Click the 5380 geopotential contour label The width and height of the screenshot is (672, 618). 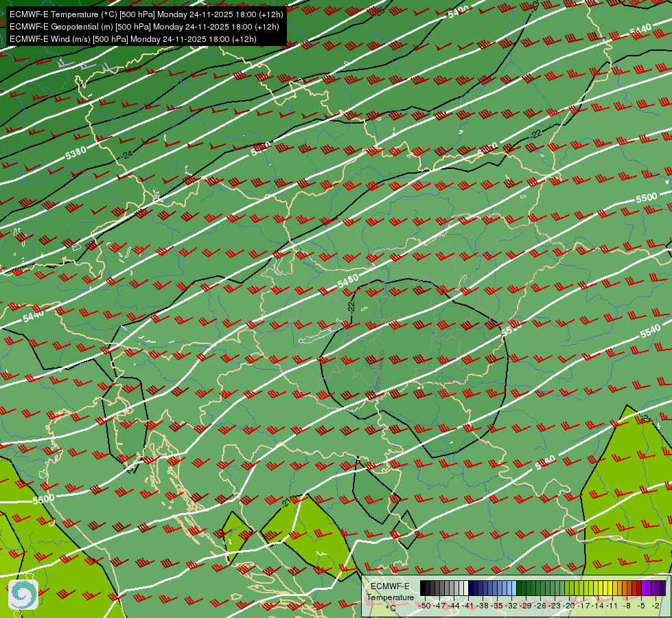pos(76,153)
